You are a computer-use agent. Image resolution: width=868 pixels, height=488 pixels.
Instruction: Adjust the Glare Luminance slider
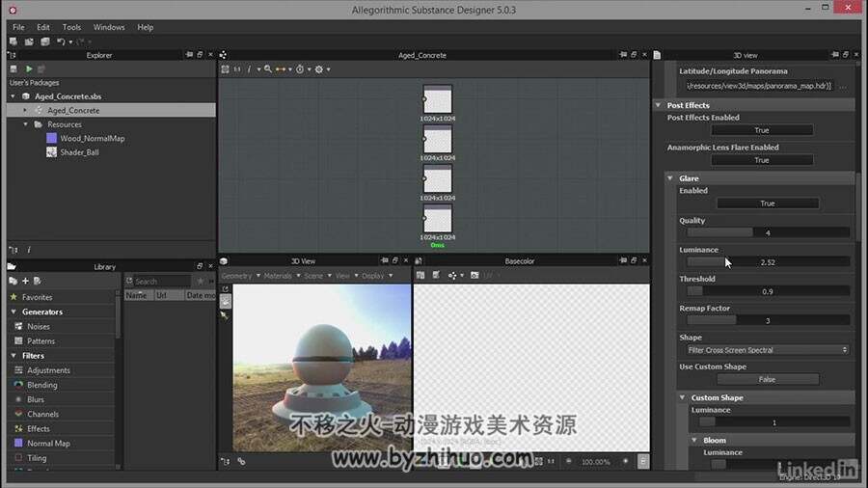coord(768,261)
